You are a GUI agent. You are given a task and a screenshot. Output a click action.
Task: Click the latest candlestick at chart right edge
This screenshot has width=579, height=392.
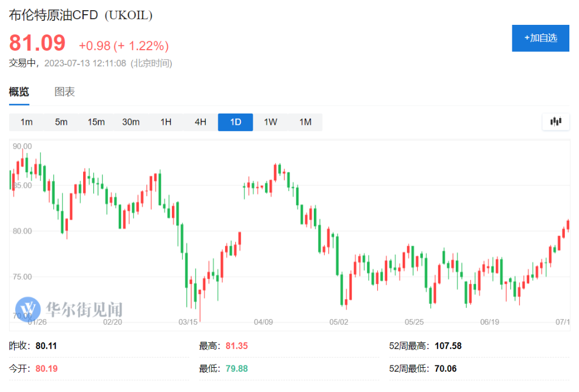pos(568,225)
